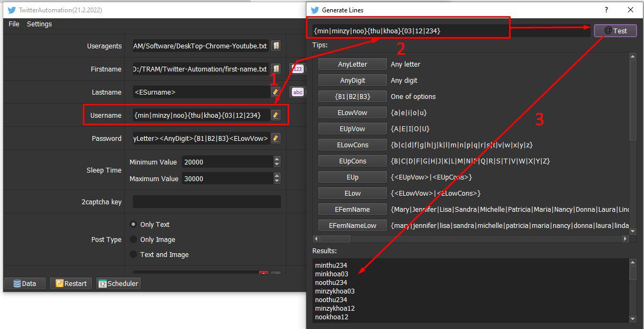The image size is (644, 329).
Task: Decrease the Maximum Value sleep time
Action: tap(277, 182)
